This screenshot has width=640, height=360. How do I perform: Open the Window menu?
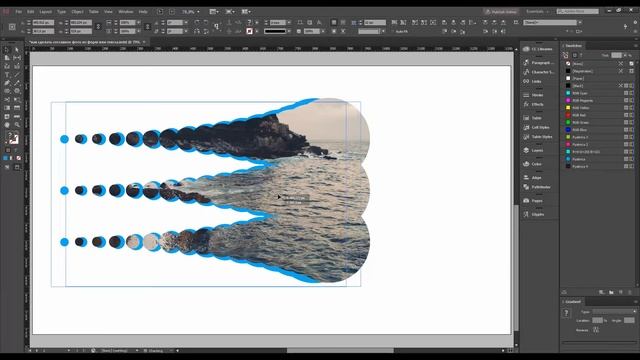point(126,12)
